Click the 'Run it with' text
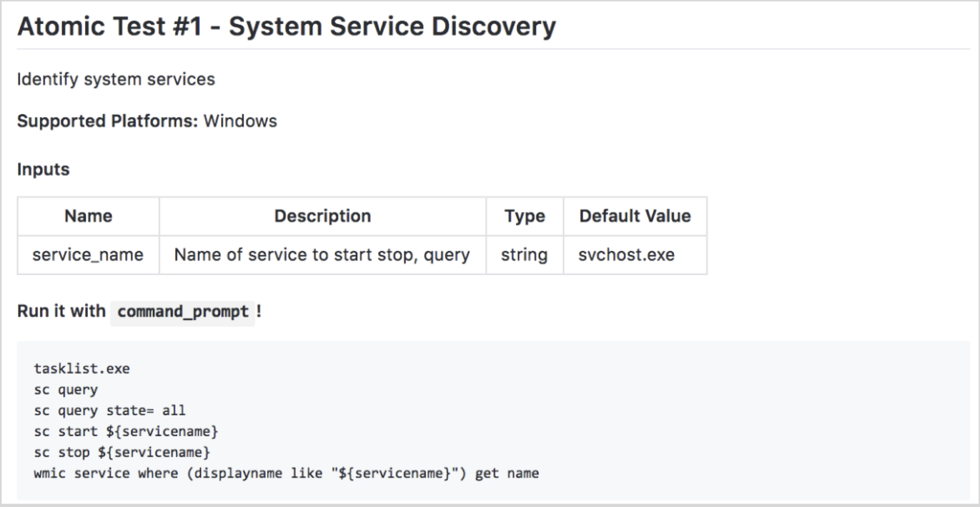The width and height of the screenshot is (980, 507). pos(61,311)
